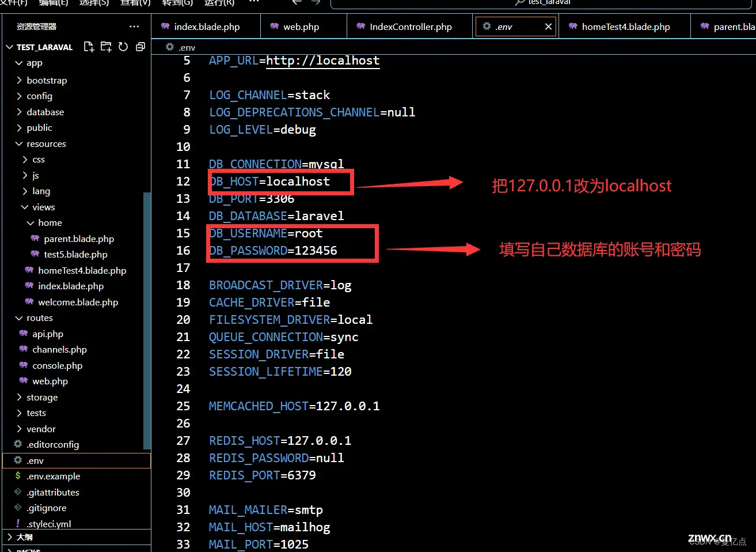Collapse the resources folder
The height and width of the screenshot is (552, 756).
[x=19, y=143]
